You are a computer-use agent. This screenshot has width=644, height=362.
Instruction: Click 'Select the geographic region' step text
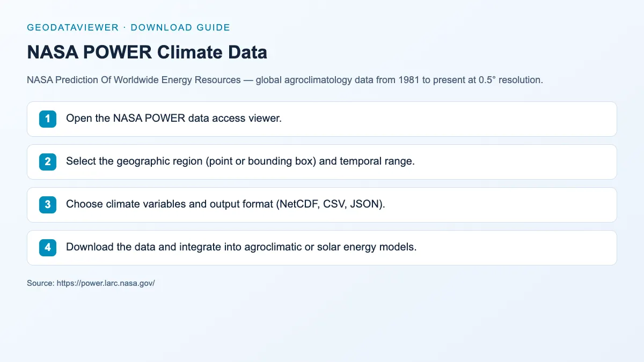click(x=240, y=161)
